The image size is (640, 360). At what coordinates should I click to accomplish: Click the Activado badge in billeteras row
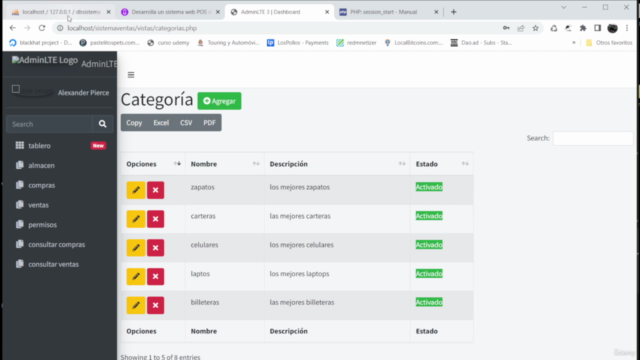[429, 302]
